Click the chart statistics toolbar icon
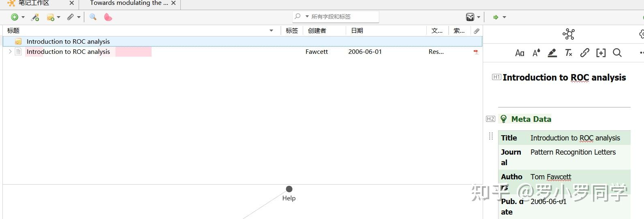The height and width of the screenshot is (219, 644). pos(470,17)
